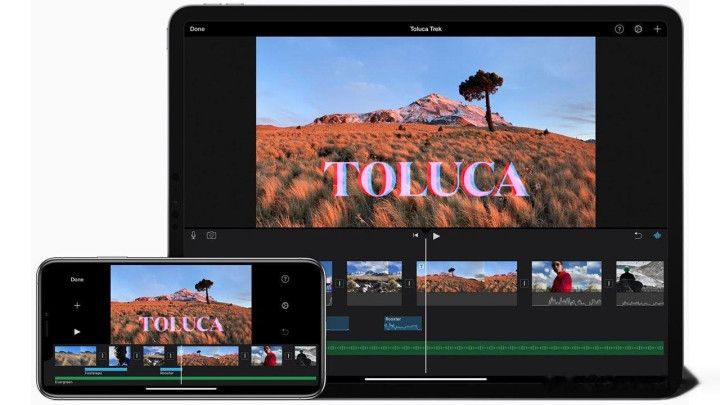The height and width of the screenshot is (405, 720).
Task: Select the Footsteps audio clip on the iPhone
Action: pos(106,369)
